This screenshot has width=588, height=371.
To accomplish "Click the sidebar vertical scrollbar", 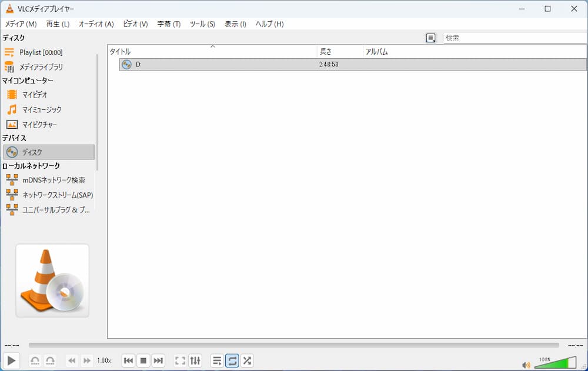I will coord(97,112).
